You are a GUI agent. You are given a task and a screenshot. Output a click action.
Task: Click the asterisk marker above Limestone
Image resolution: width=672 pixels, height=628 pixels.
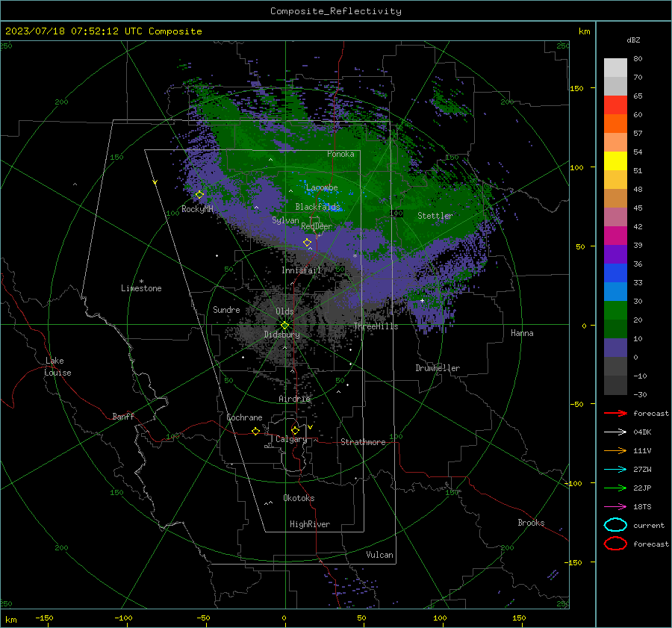click(x=141, y=282)
